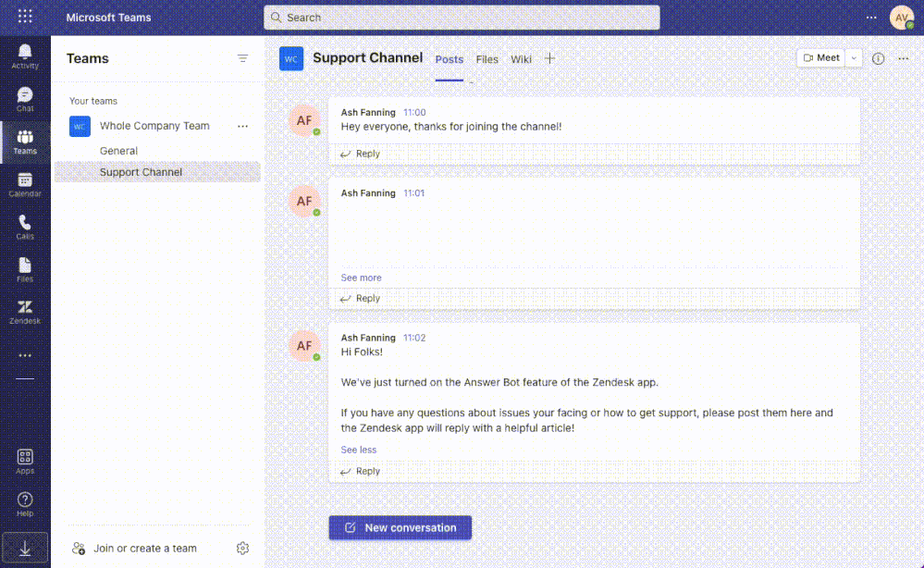Viewport: 924px width, 568px height.
Task: Open the Zendesk app in the rail
Action: coord(25,313)
